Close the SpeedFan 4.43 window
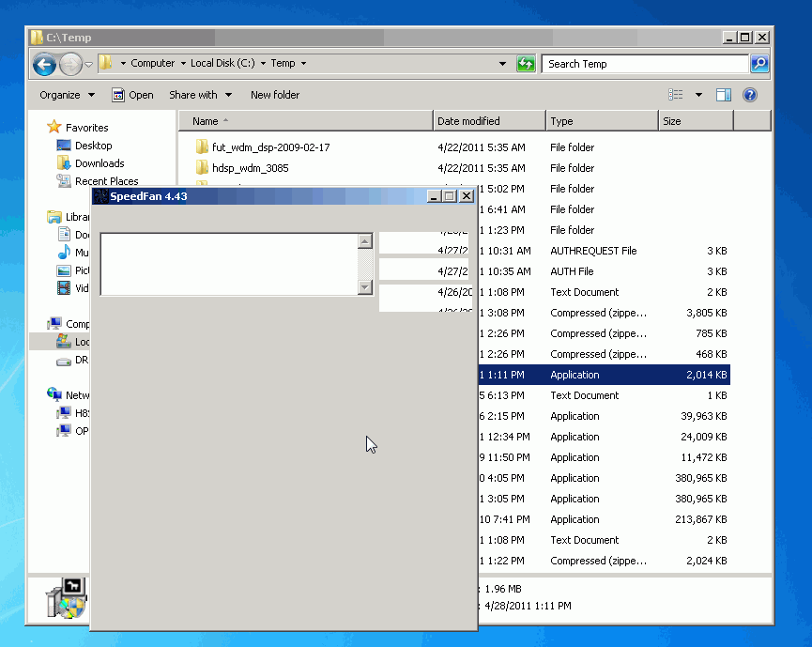The image size is (812, 647). tap(466, 196)
